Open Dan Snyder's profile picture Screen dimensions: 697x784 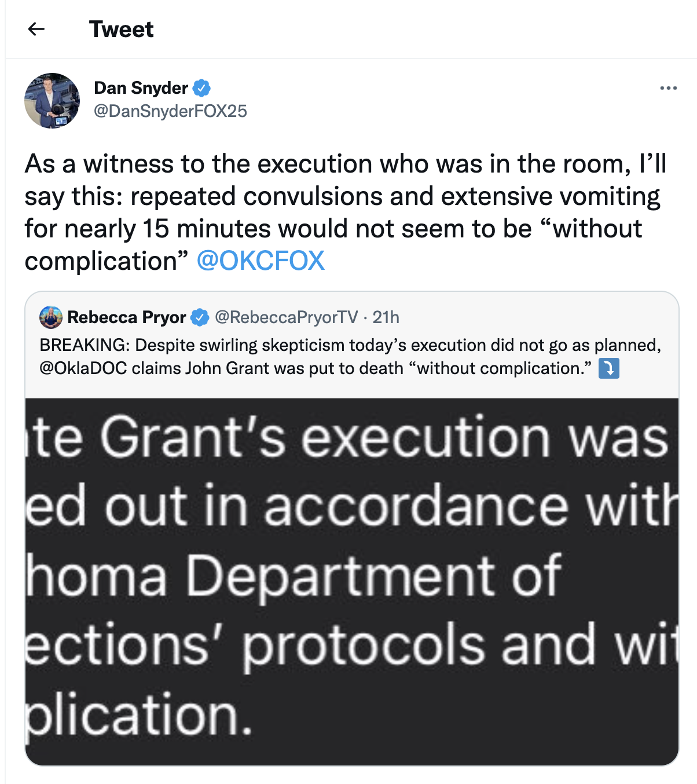52,101
